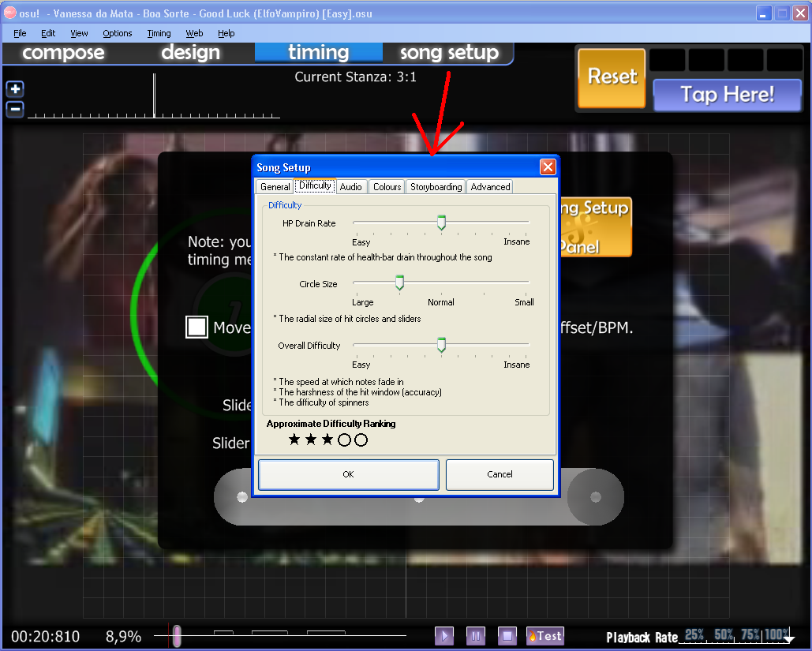Image resolution: width=812 pixels, height=651 pixels.
Task: Set playback rate to 50%
Action: point(724,634)
